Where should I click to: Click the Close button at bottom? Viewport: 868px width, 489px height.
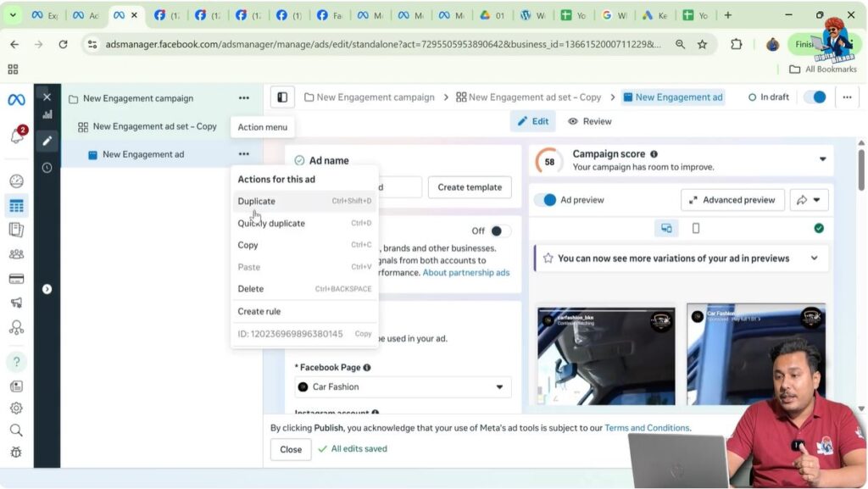pyautogui.click(x=291, y=449)
